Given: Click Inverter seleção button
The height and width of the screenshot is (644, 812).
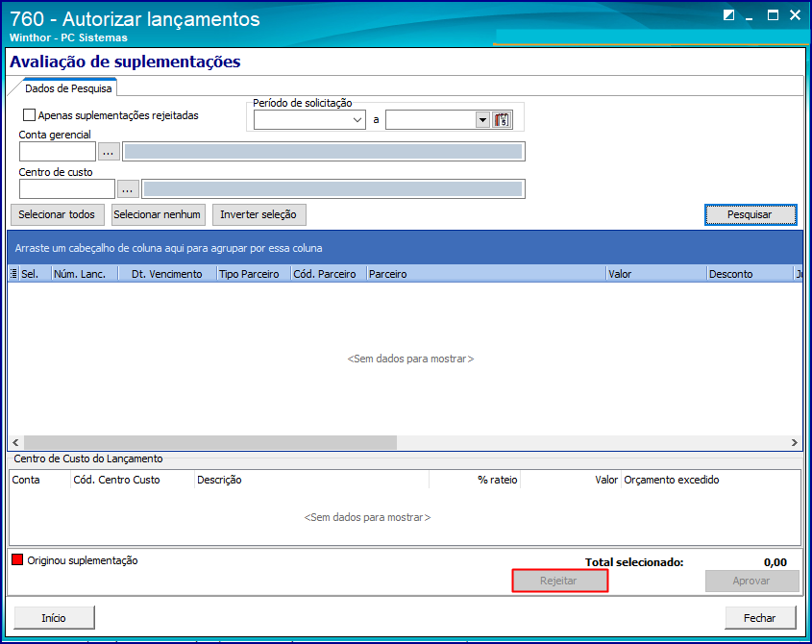Looking at the screenshot, I should tap(258, 214).
